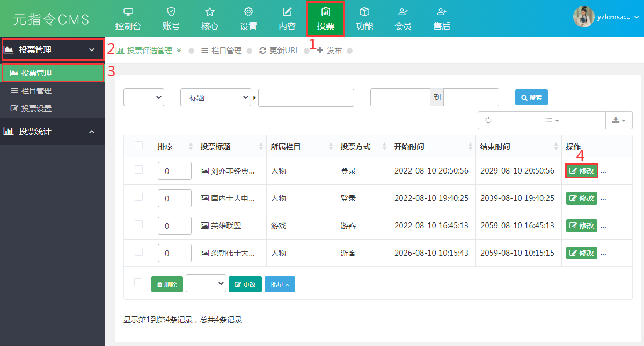Open the 会员 member icon
644x346 pixels.
pos(403,11)
